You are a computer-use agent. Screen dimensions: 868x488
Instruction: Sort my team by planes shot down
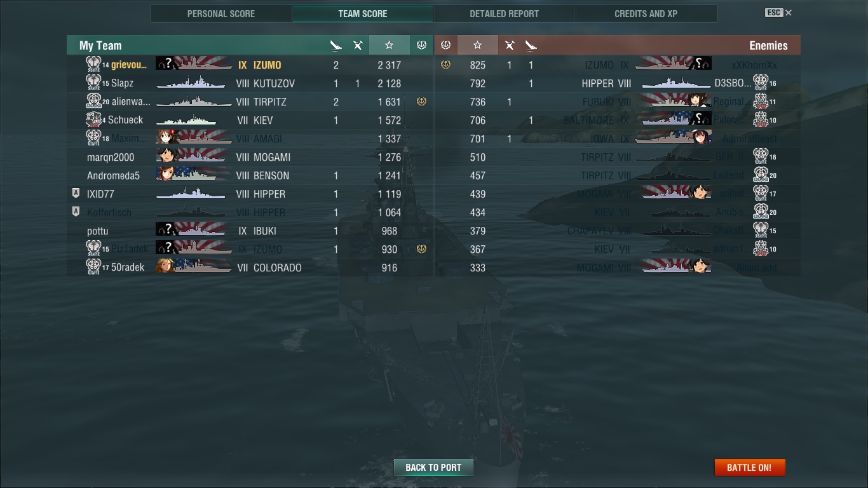pyautogui.click(x=358, y=45)
